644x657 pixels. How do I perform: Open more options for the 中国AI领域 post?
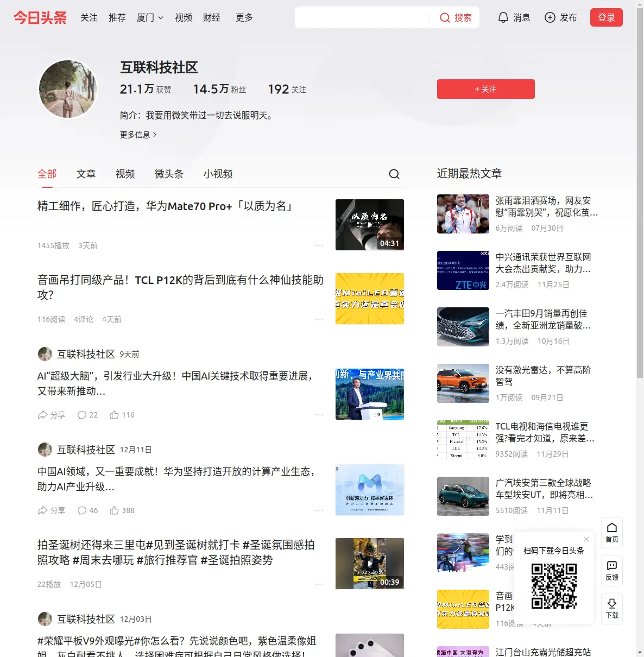point(319,510)
